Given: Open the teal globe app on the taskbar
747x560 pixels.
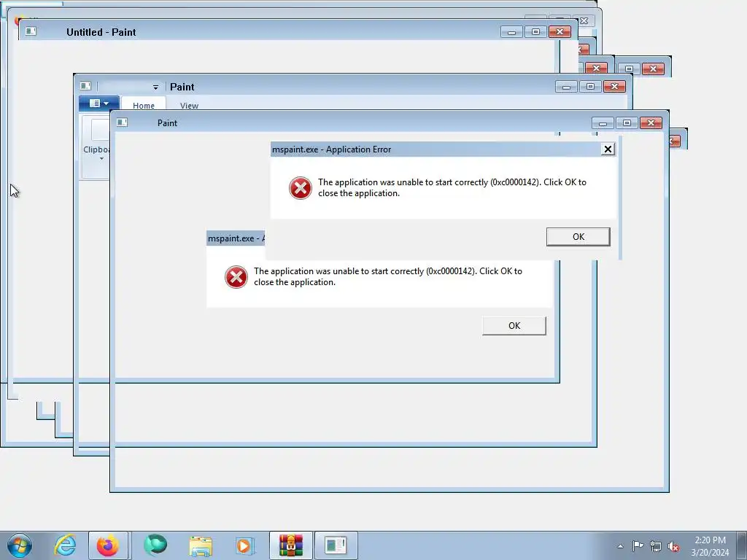Looking at the screenshot, I should click(155, 545).
